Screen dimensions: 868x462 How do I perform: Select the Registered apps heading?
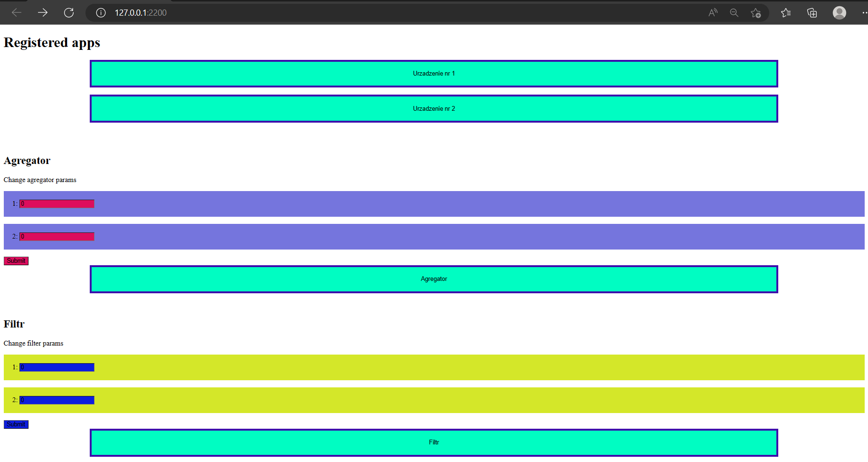click(52, 43)
